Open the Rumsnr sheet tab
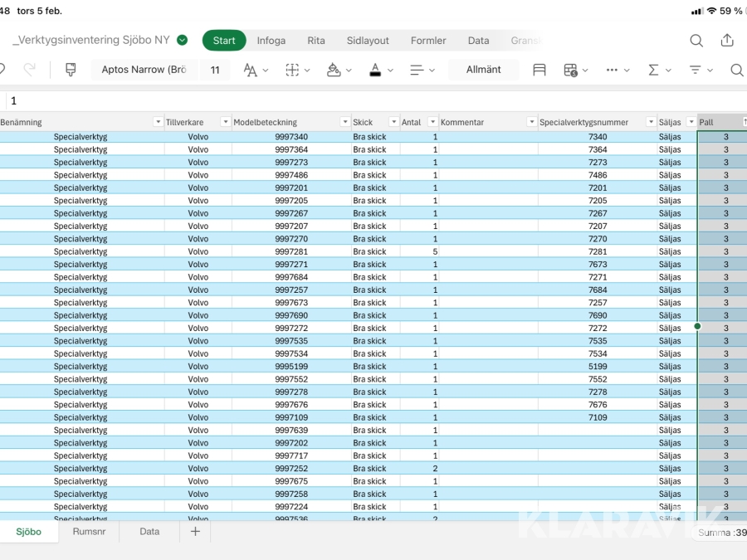The height and width of the screenshot is (560, 747). [x=89, y=532]
